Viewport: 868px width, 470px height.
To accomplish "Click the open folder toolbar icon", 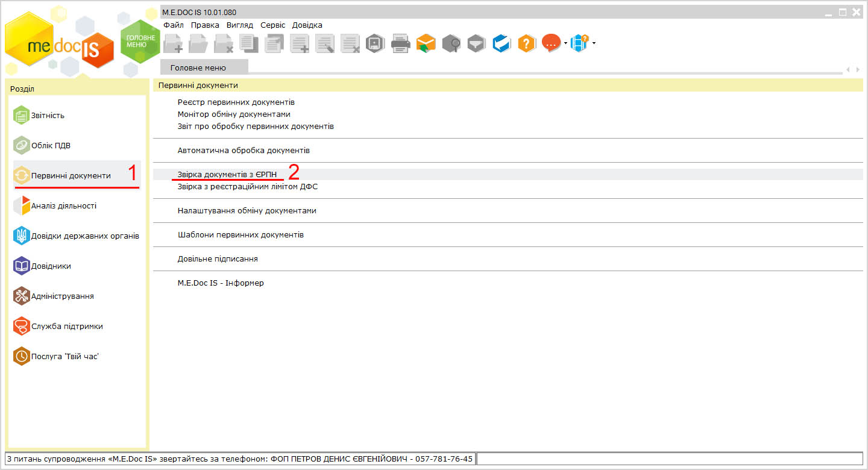I will 198,43.
